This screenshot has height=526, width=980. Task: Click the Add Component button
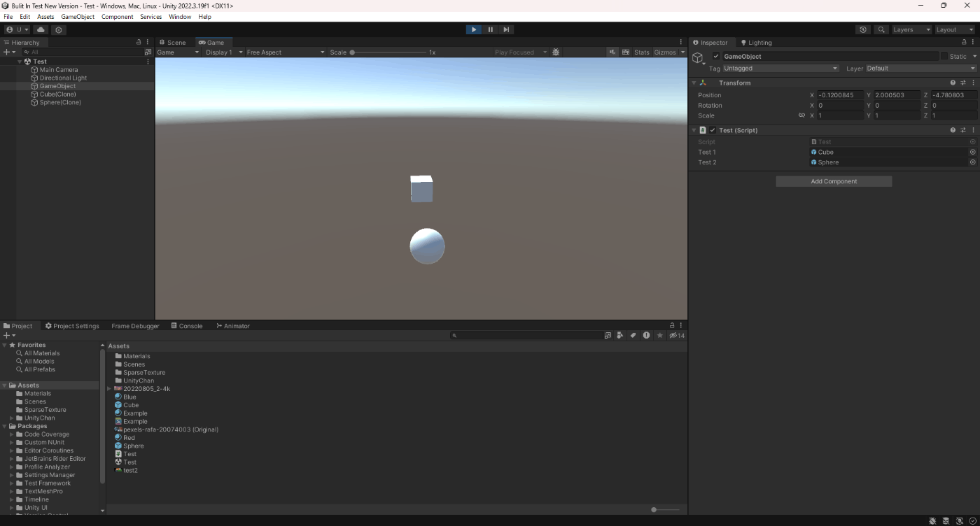pyautogui.click(x=834, y=181)
